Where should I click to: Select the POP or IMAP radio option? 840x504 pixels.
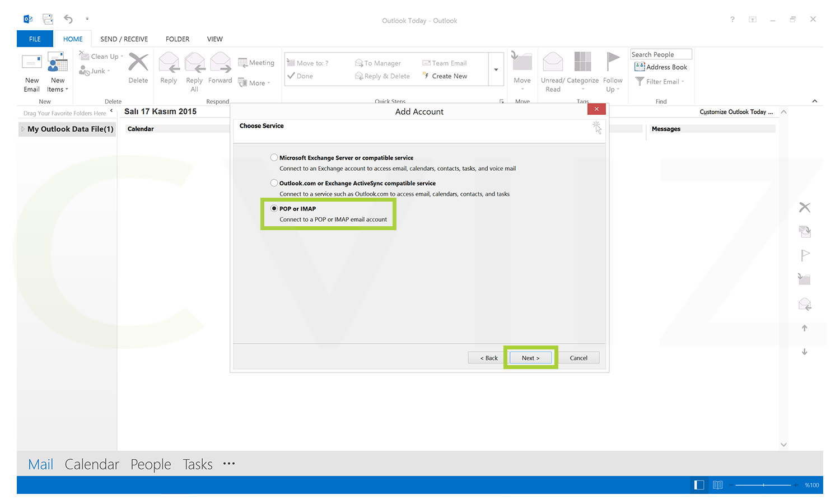[x=274, y=208]
